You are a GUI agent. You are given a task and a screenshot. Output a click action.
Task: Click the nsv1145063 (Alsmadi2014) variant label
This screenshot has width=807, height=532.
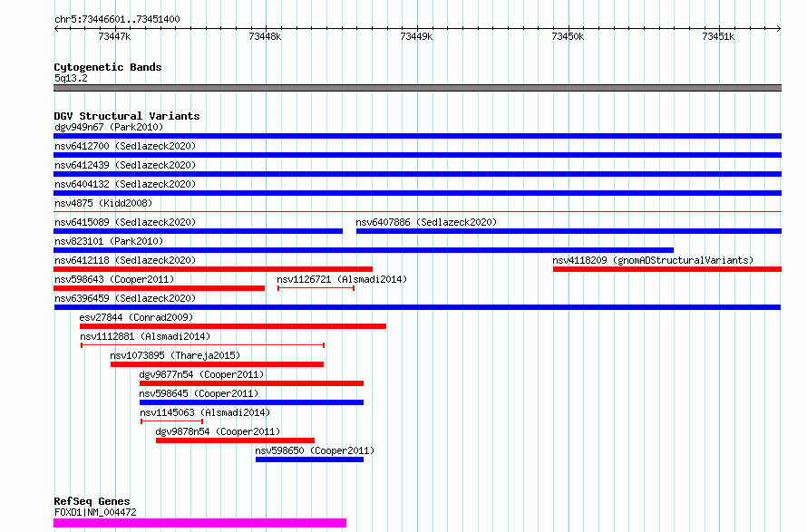[205, 412]
